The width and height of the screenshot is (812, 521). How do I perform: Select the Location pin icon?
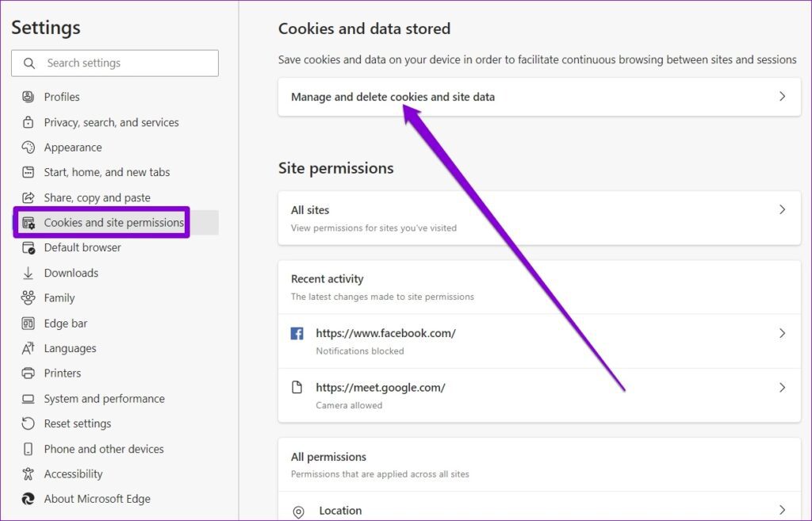[298, 511]
